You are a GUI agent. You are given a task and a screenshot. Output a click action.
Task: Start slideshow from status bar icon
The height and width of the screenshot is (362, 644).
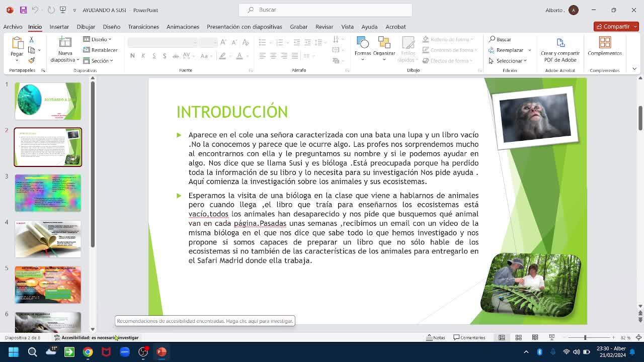click(551, 337)
